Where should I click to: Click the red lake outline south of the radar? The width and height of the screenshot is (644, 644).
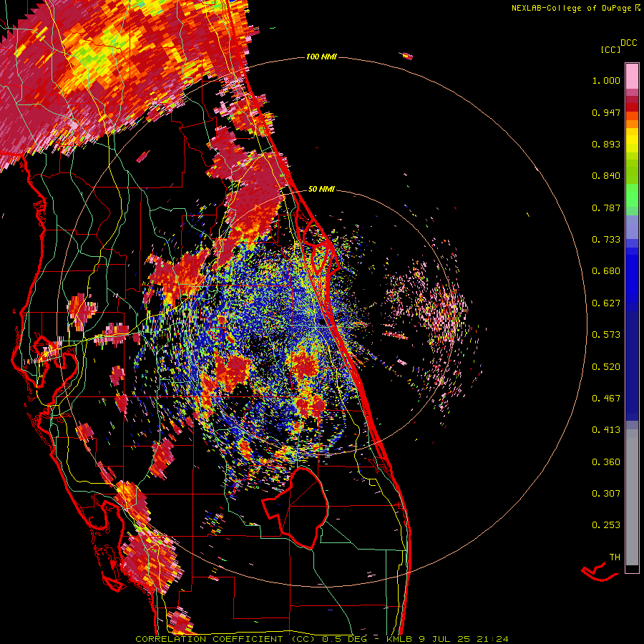click(x=296, y=508)
